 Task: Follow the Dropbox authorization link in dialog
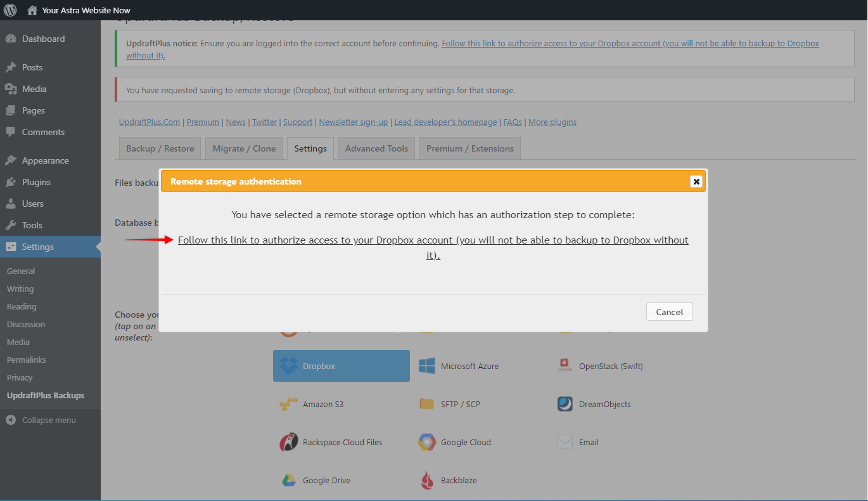coord(433,248)
